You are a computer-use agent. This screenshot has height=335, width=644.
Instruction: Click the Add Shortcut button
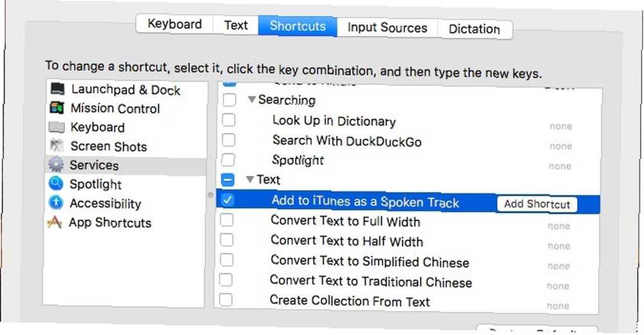click(x=537, y=204)
